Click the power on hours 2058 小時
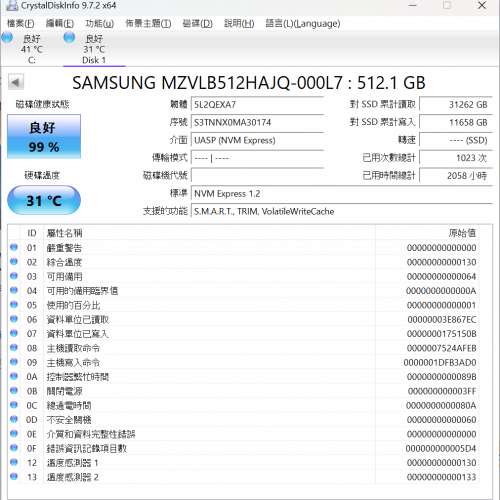 click(x=456, y=175)
